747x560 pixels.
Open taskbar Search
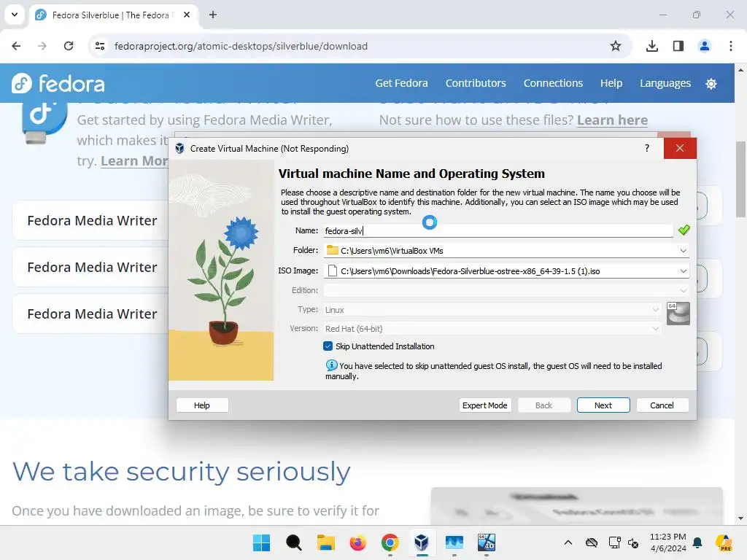point(293,542)
